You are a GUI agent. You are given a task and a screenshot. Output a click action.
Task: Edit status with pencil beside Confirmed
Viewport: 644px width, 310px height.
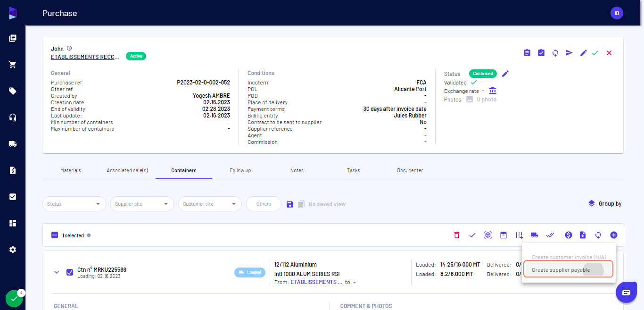[505, 74]
